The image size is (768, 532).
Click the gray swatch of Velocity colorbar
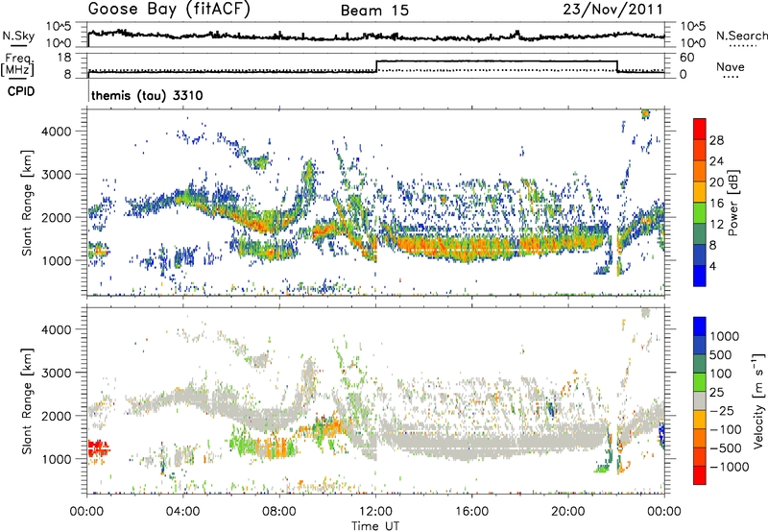click(700, 401)
